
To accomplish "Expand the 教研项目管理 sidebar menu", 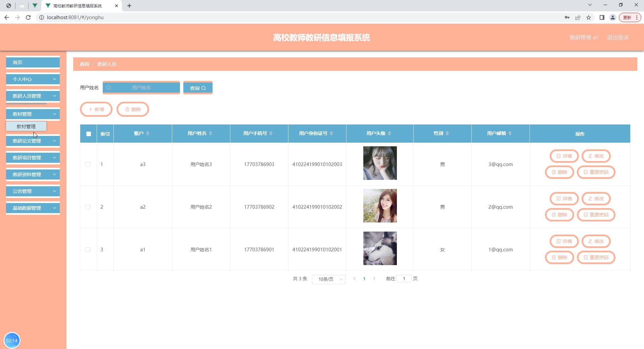I will coord(33,158).
